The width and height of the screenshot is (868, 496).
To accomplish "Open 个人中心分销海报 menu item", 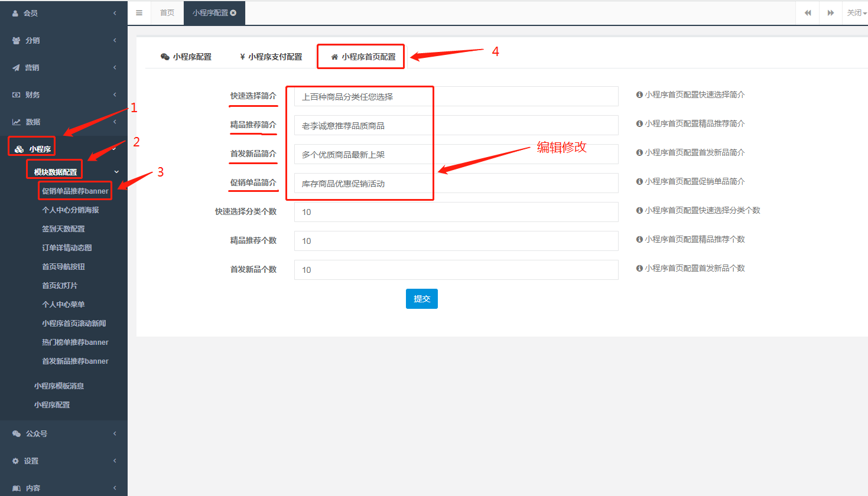I will tap(70, 210).
